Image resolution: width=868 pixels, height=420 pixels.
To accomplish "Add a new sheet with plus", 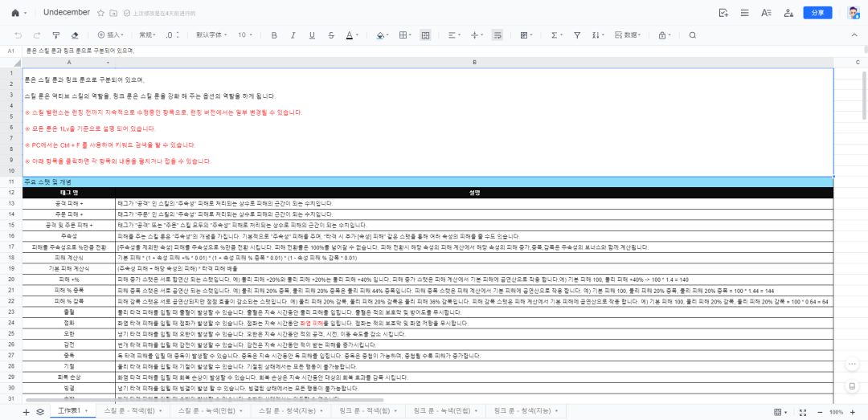I will [26, 412].
